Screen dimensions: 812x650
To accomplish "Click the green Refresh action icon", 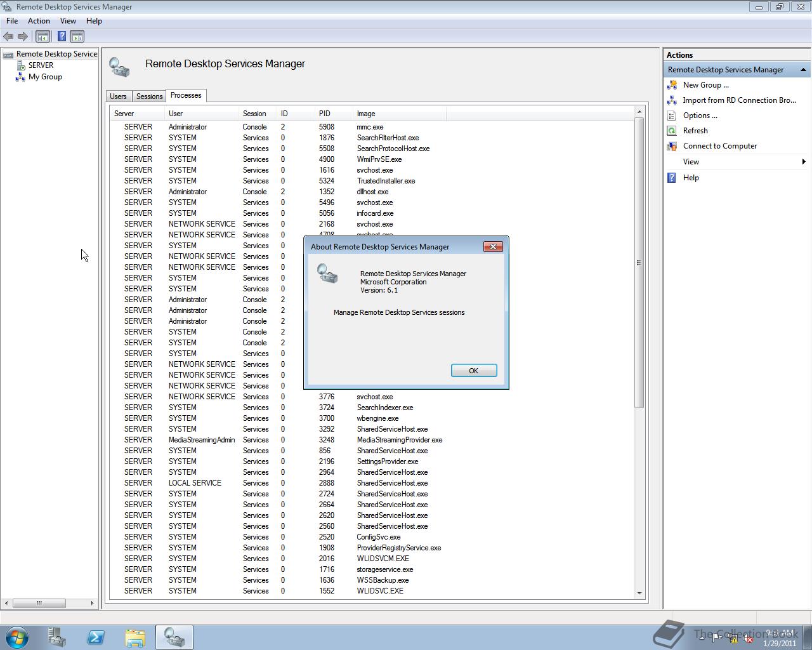I will (x=672, y=130).
